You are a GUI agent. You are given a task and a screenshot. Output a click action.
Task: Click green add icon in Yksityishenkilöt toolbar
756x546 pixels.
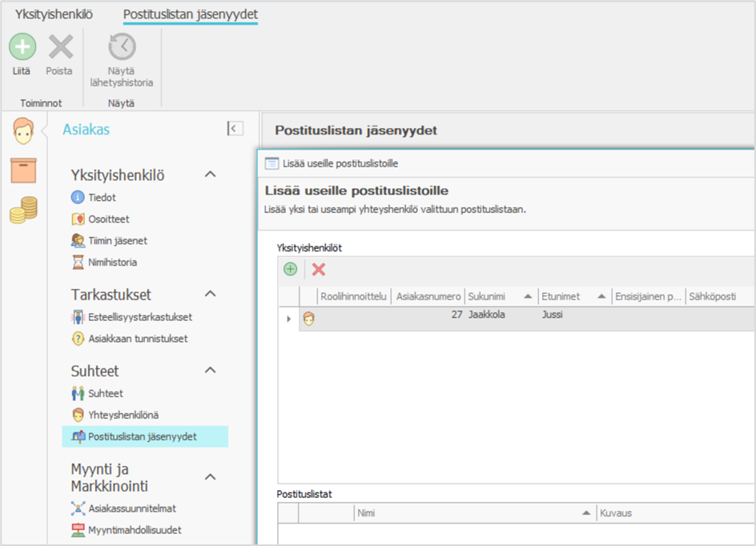pos(291,270)
